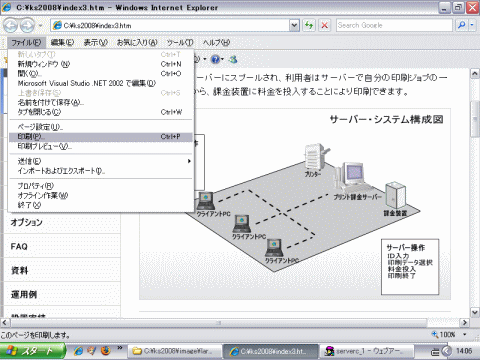This screenshot has height=360, width=480.
Task: Open the 運用例 sidebar link
Action: click(x=24, y=294)
